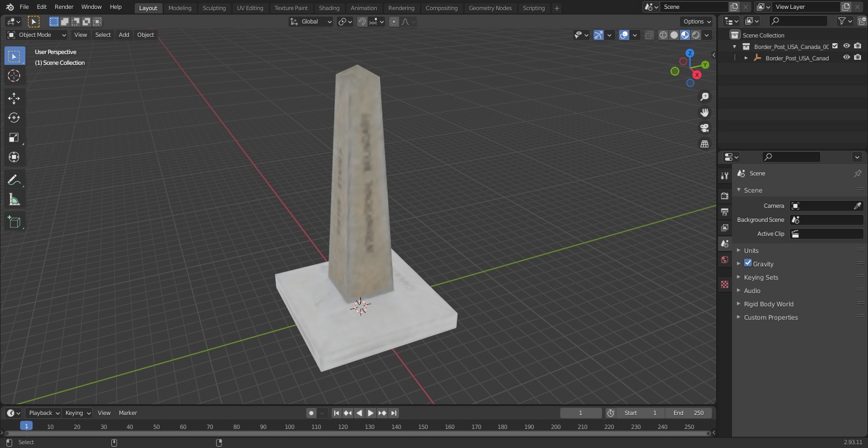Viewport: 868px width, 448px height.
Task: Open the Render menu
Action: pos(64,7)
